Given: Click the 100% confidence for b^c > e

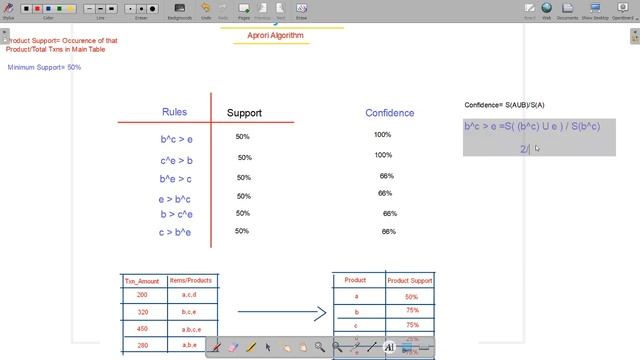Looking at the screenshot, I should pyautogui.click(x=382, y=135).
